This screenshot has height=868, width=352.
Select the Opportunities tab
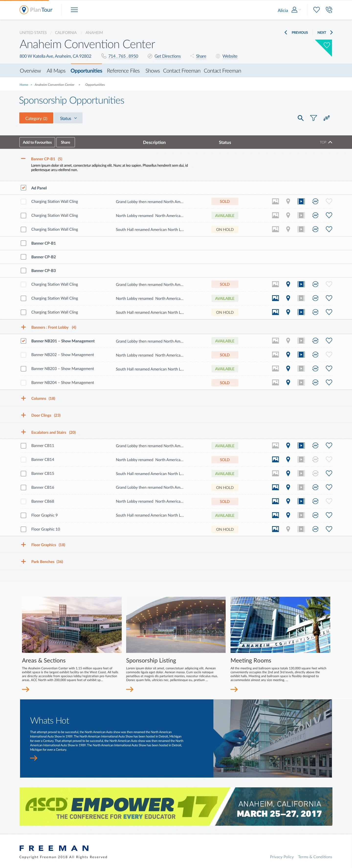(86, 71)
